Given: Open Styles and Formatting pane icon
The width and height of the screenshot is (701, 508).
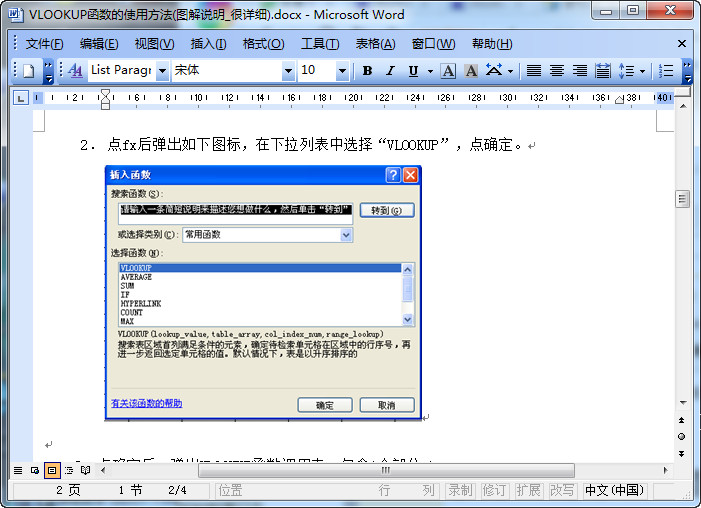Looking at the screenshot, I should click(75, 71).
